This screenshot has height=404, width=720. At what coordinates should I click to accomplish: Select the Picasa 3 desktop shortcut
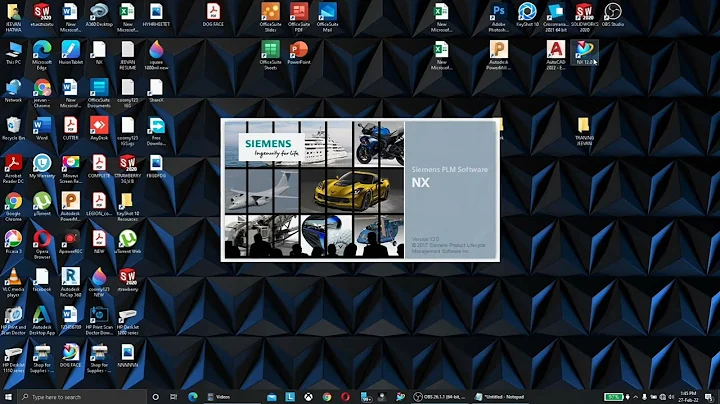13,242
